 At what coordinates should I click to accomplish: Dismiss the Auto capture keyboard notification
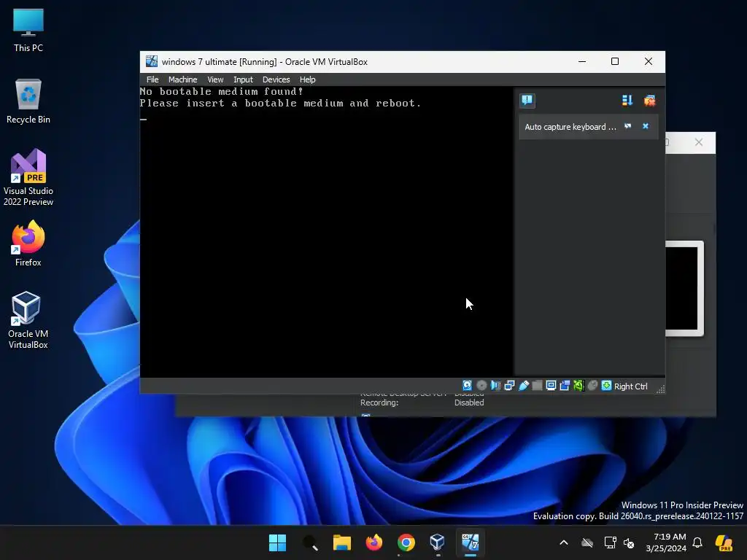click(646, 126)
